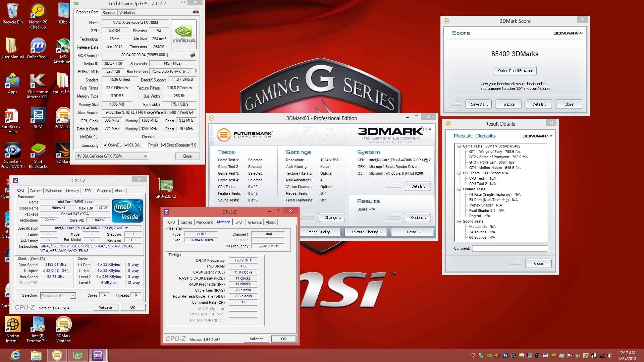Click the NVIDIA logo in GPU-Z
The height and width of the screenshot is (362, 644).
(x=184, y=35)
